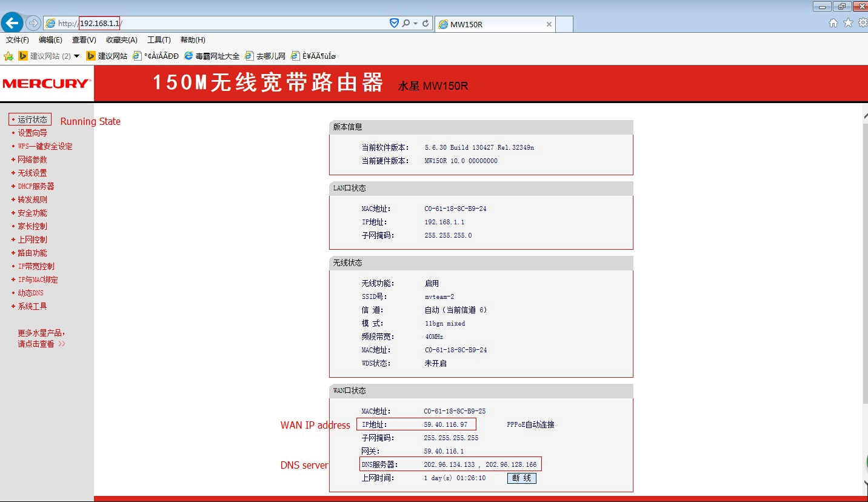The width and height of the screenshot is (868, 502).
Task: Open the 帮助(H) menu
Action: point(193,40)
